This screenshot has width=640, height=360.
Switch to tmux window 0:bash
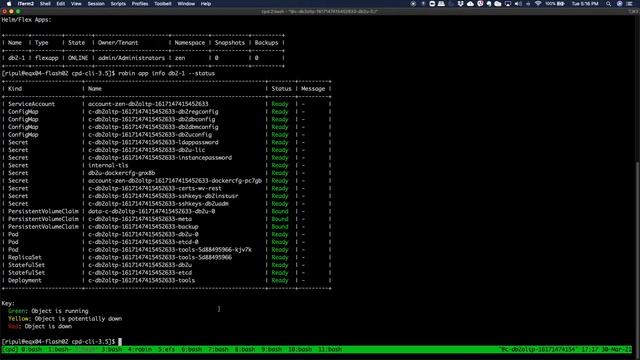pyautogui.click(x=31, y=349)
